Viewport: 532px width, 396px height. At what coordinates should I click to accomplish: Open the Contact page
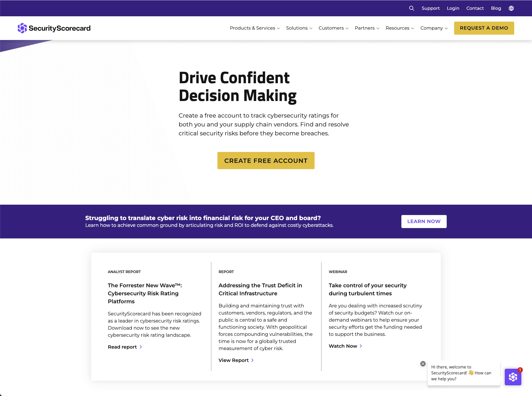(475, 8)
